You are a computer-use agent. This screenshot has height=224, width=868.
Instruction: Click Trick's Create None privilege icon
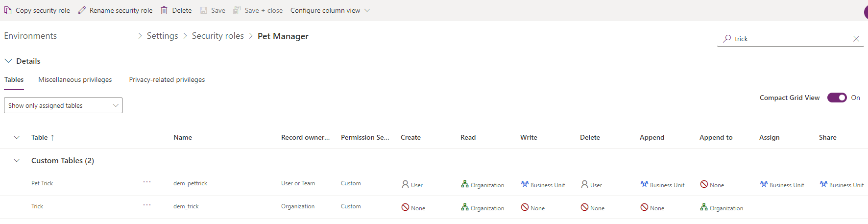tap(405, 207)
